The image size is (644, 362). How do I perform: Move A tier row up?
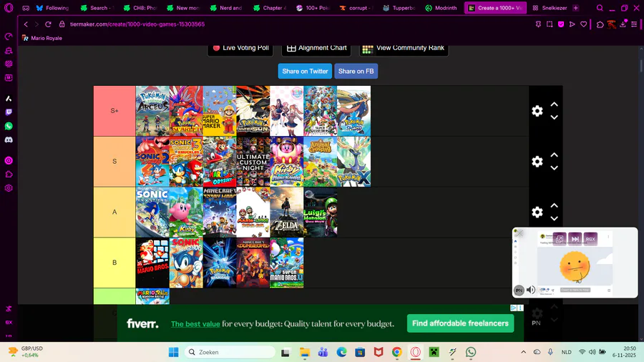point(554,205)
